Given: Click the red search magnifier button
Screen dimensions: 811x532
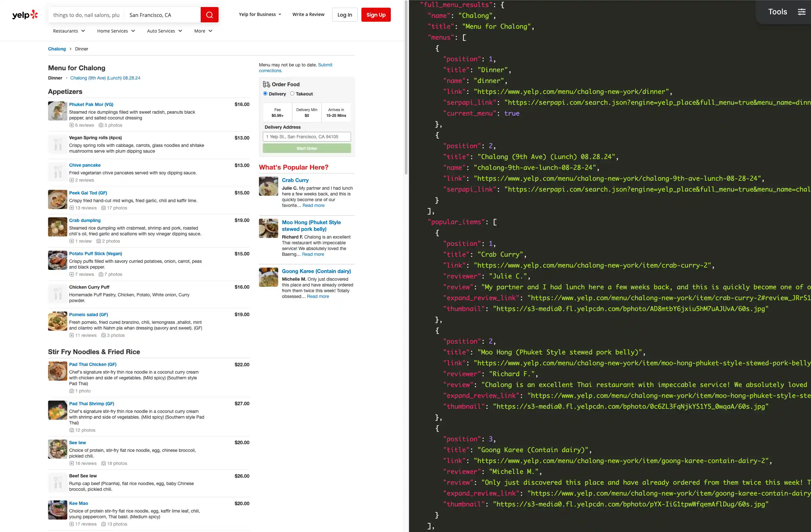Looking at the screenshot, I should click(x=209, y=15).
